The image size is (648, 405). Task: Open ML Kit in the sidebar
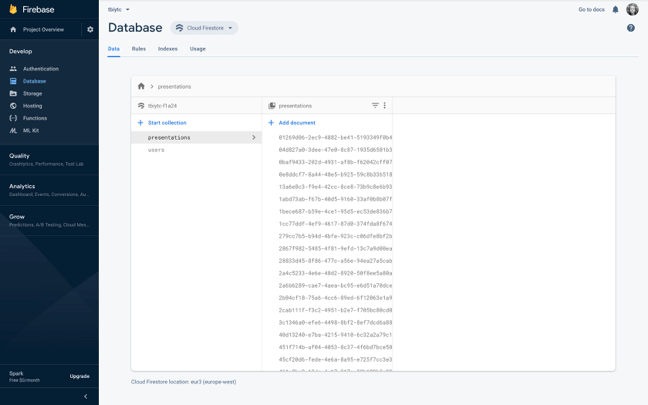(31, 131)
